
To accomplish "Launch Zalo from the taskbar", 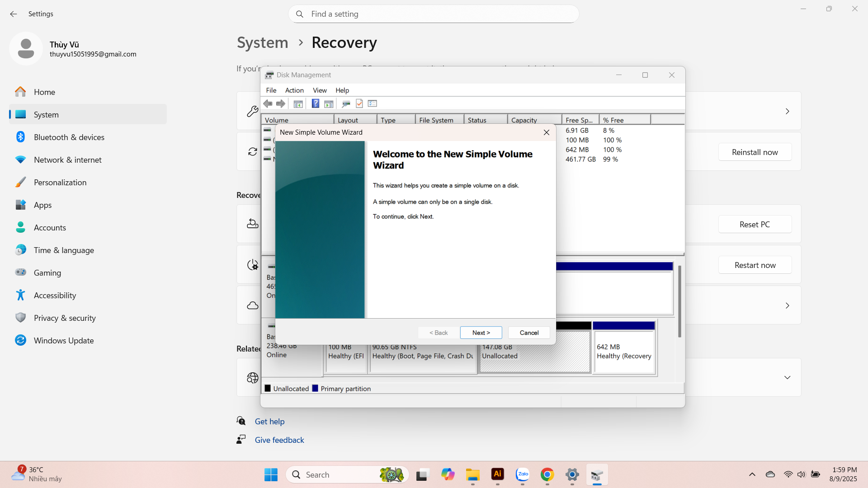I will [x=522, y=474].
